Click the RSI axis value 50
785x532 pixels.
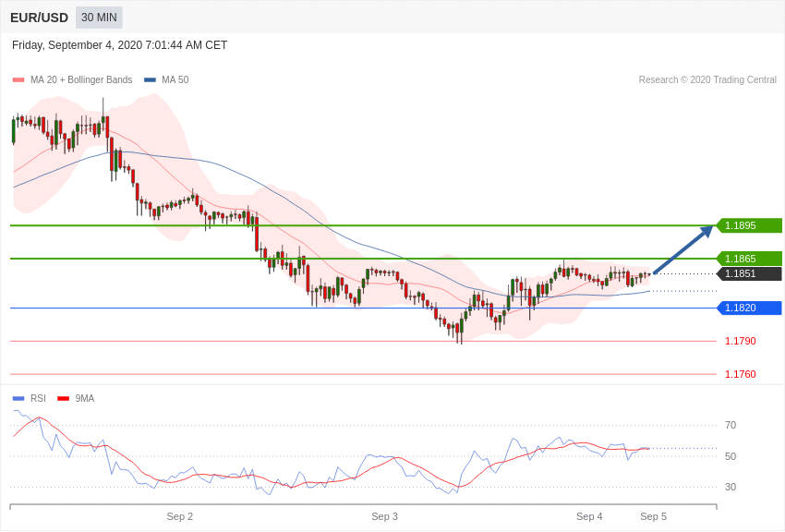(x=731, y=456)
